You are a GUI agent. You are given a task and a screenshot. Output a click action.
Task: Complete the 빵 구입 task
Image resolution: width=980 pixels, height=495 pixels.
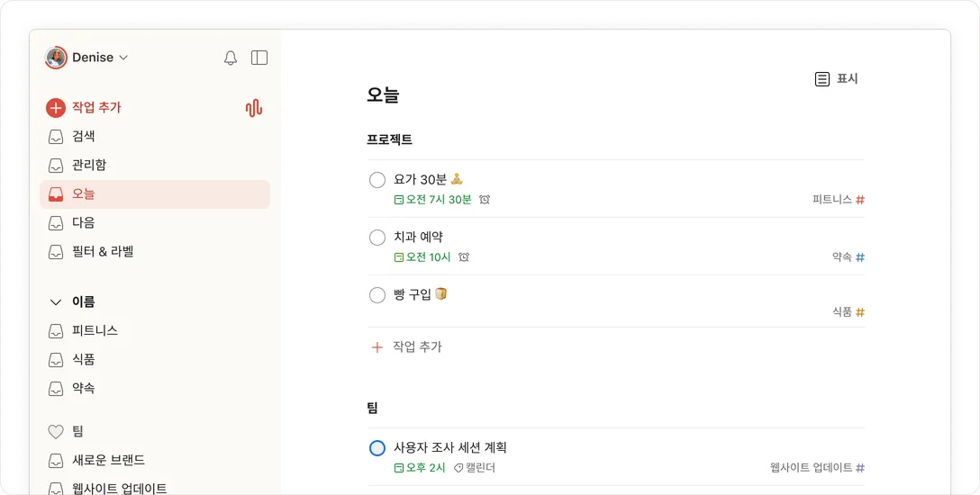[x=377, y=295]
